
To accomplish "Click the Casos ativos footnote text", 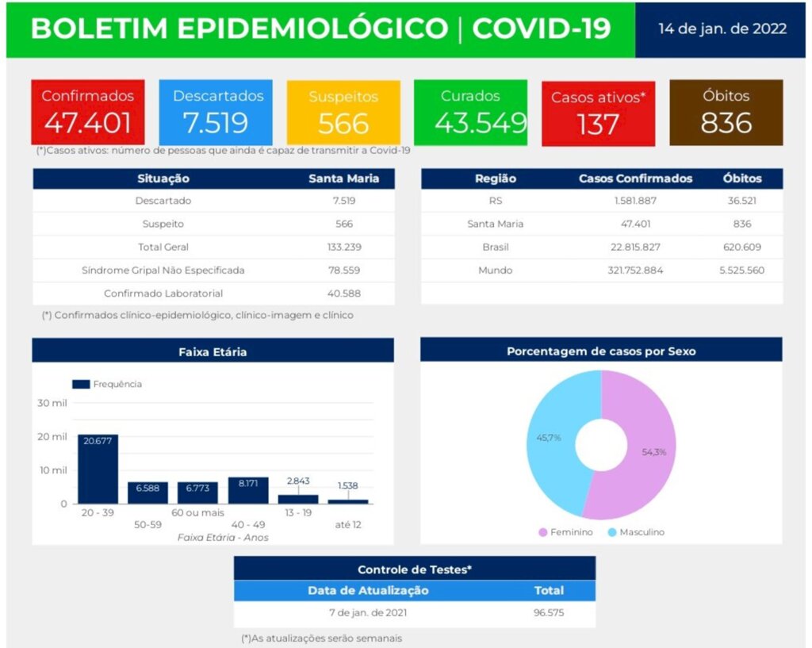I will coord(223,151).
